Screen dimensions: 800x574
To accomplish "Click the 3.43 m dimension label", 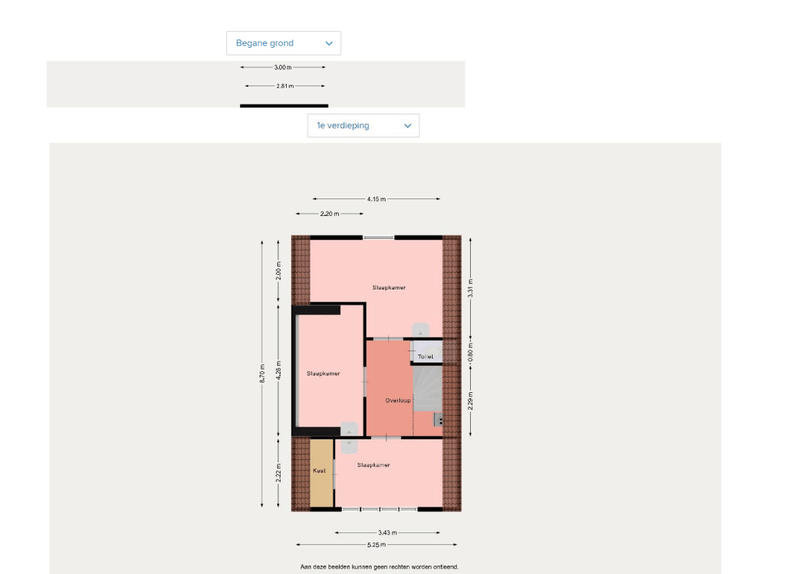I will [387, 533].
